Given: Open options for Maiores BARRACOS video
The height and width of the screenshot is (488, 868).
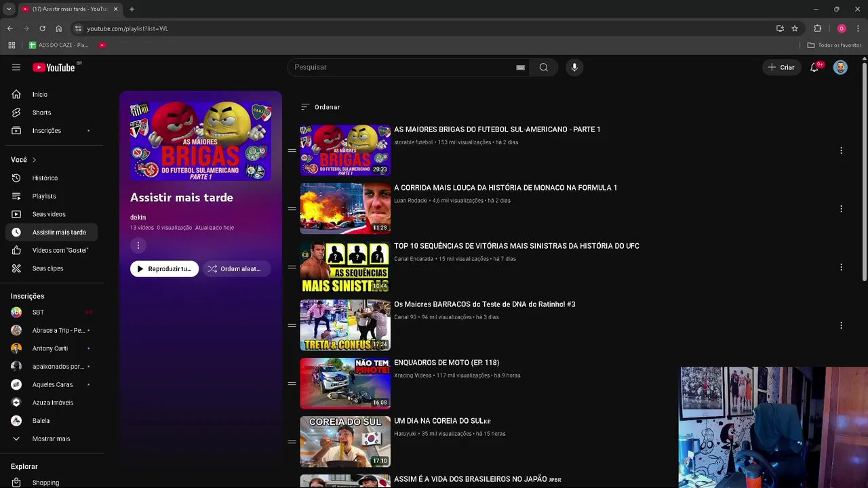Looking at the screenshot, I should [x=841, y=325].
